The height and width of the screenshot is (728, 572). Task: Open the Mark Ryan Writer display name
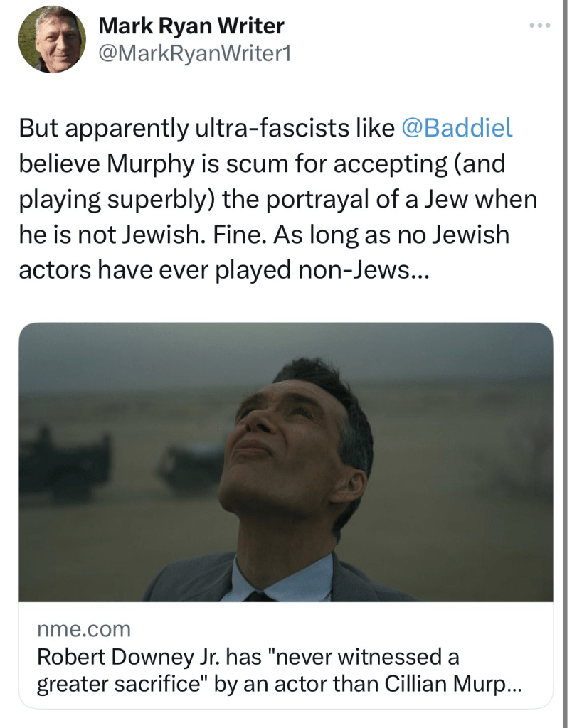pos(191,26)
